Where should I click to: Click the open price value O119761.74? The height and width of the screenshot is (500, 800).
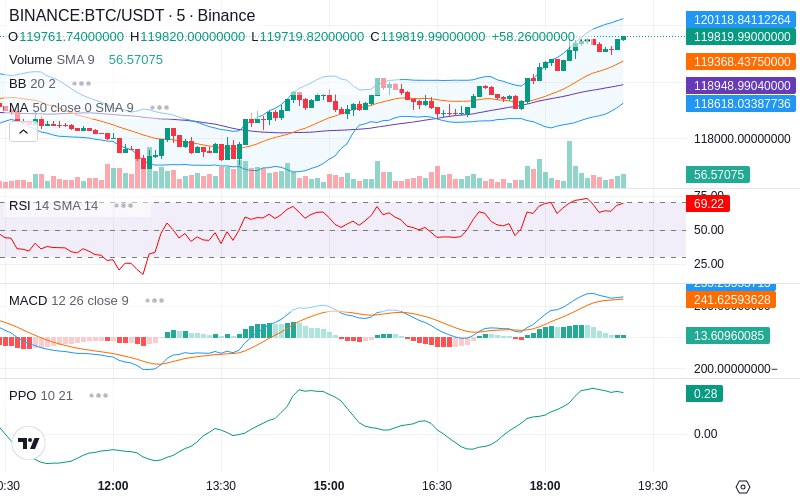point(66,37)
